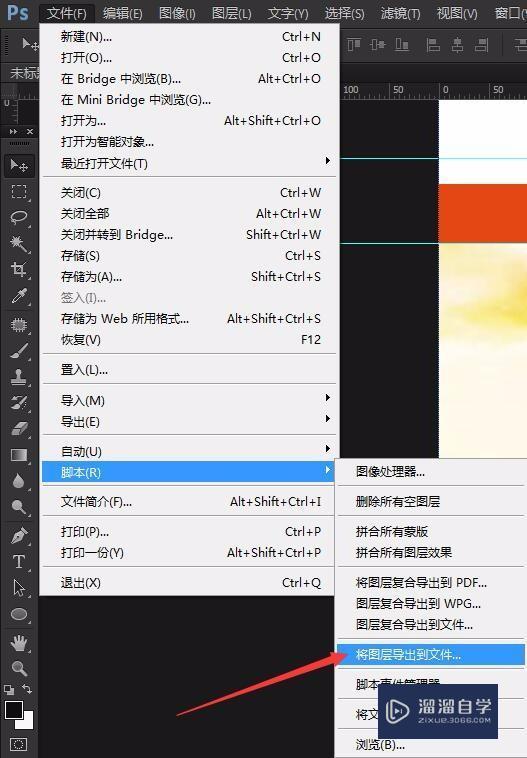Image resolution: width=527 pixels, height=758 pixels.
Task: Select the Pen tool
Action: [19, 536]
